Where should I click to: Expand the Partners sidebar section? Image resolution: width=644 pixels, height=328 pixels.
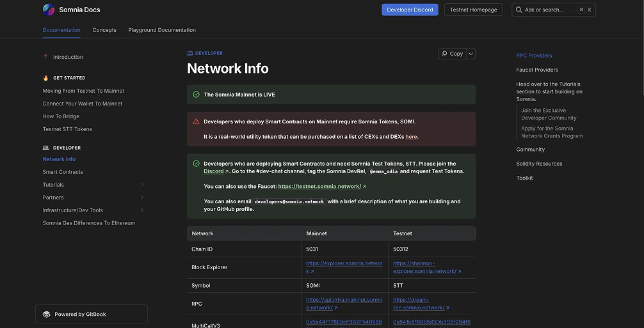[x=142, y=198]
